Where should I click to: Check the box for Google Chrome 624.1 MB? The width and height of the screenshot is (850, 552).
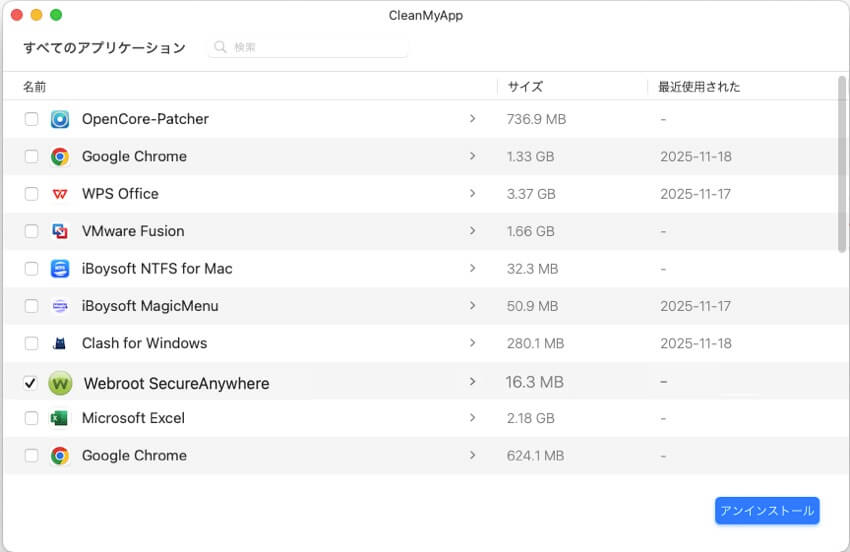point(31,455)
